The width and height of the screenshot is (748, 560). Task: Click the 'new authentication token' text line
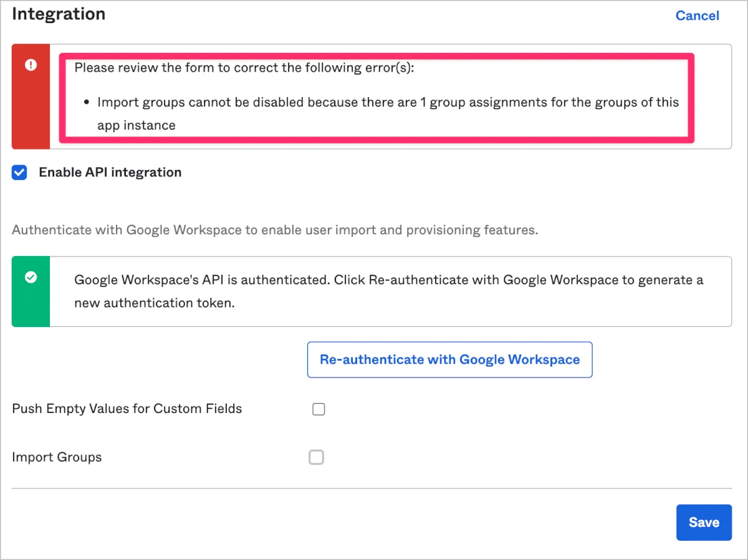point(154,303)
